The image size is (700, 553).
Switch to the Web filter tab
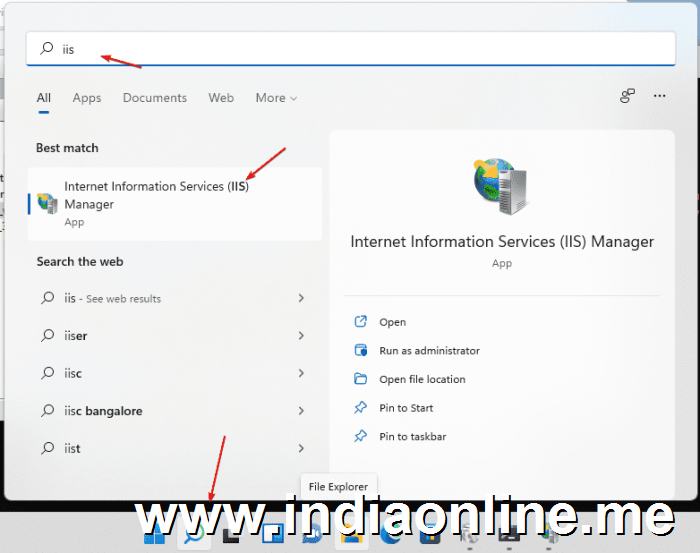click(x=221, y=98)
